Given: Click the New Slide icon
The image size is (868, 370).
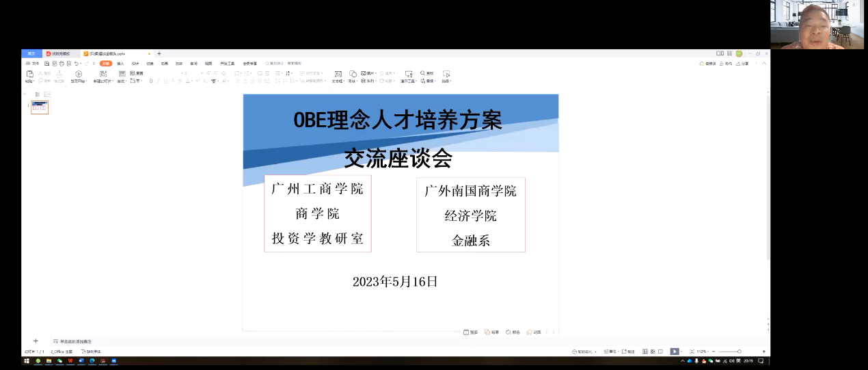Looking at the screenshot, I should tap(103, 74).
